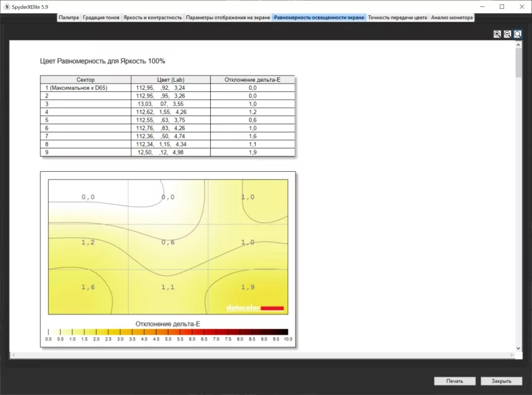Click Lab value '112,55, ,63, 3,75'
The image size is (532, 395).
160,120
